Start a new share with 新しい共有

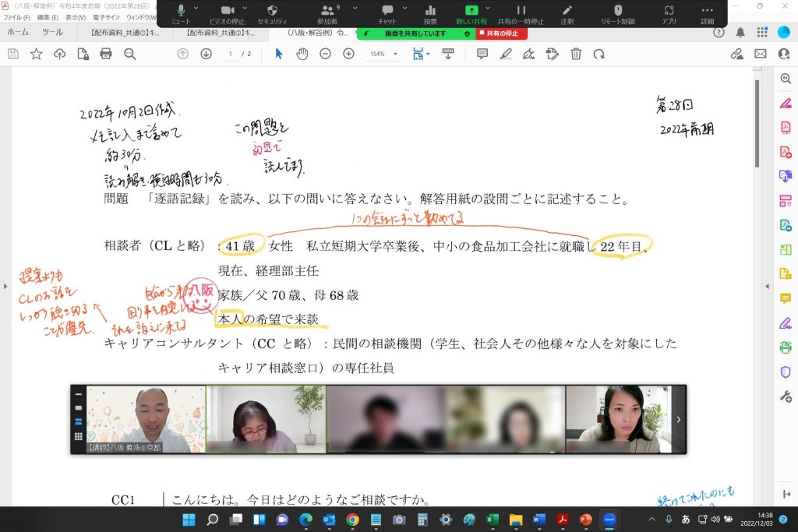click(x=473, y=13)
